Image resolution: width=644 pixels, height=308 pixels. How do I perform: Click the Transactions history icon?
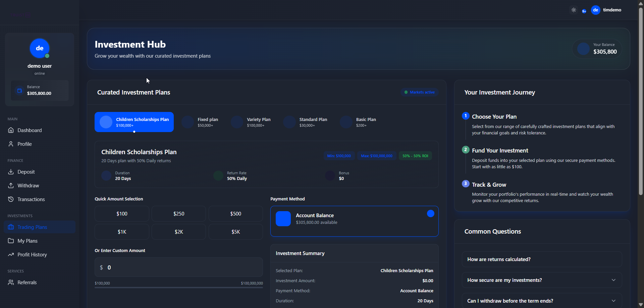click(x=11, y=199)
